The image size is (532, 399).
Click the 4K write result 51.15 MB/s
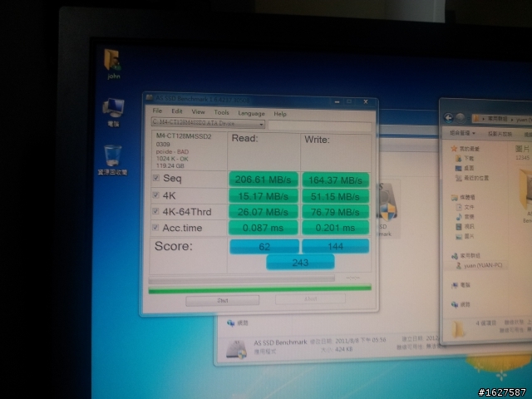tap(335, 196)
